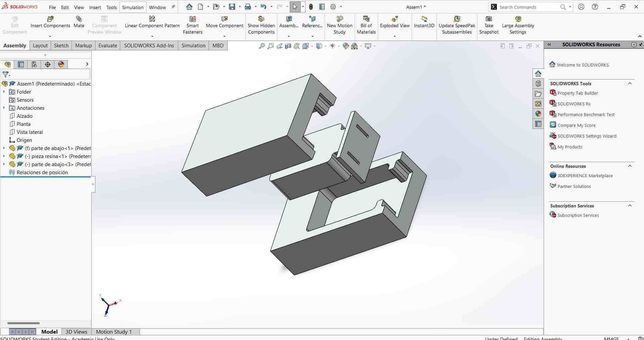
Task: Expand parte de abajo<3> component
Action: tap(4, 164)
